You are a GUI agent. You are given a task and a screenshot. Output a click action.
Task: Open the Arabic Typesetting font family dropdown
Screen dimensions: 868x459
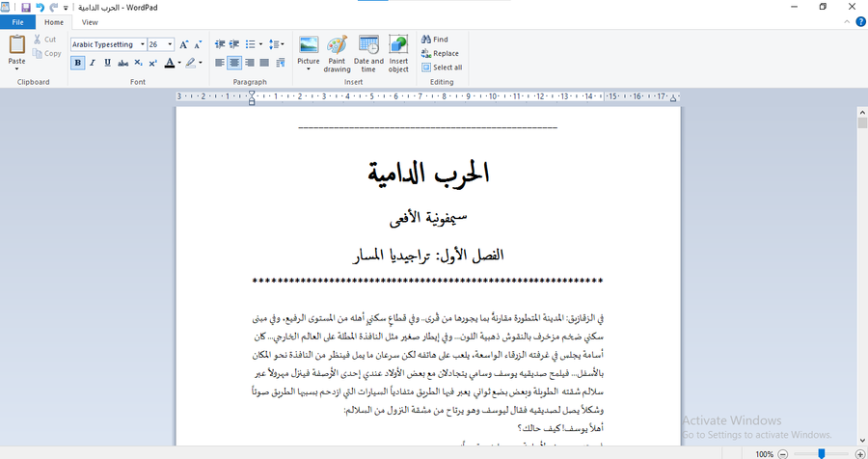143,44
